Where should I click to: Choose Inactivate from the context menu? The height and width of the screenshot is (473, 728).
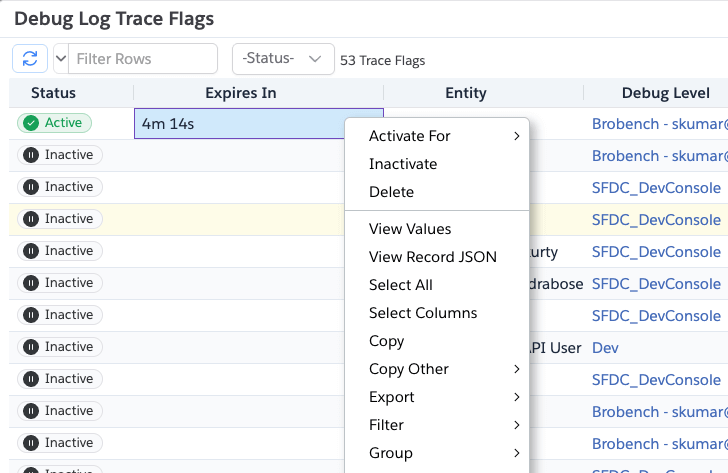coord(403,164)
